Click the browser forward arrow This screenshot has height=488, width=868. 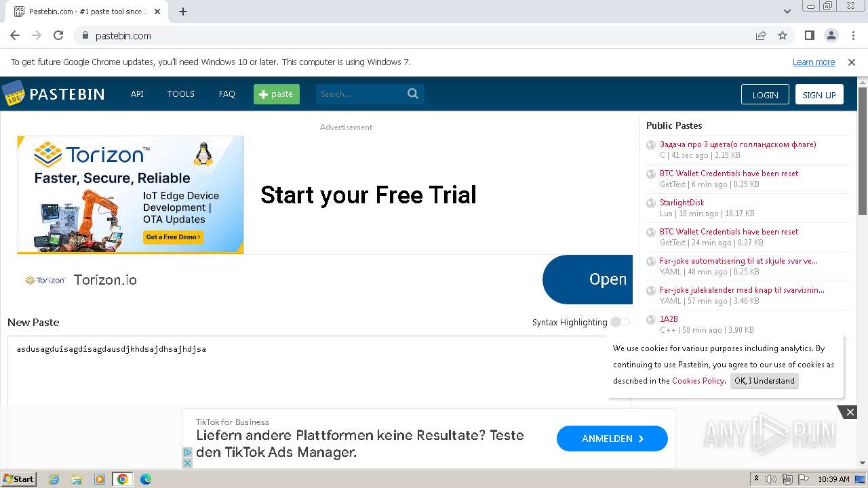pos(37,35)
